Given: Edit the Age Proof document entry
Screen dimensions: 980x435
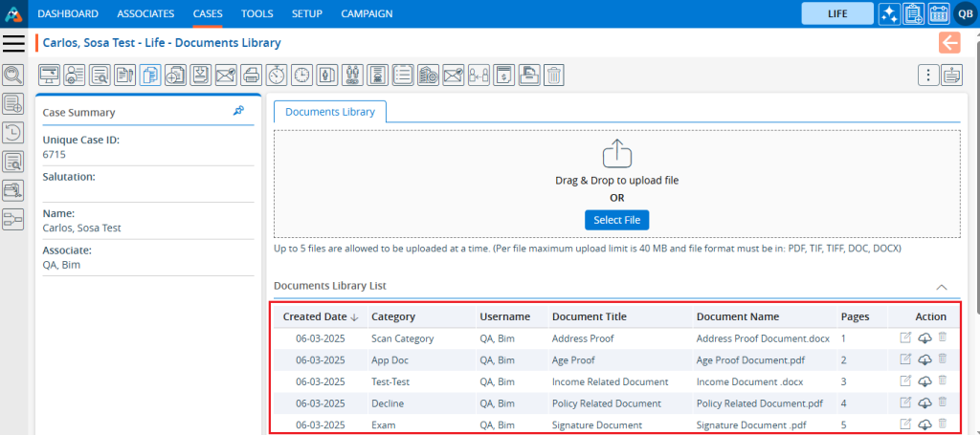Looking at the screenshot, I should click(x=905, y=360).
